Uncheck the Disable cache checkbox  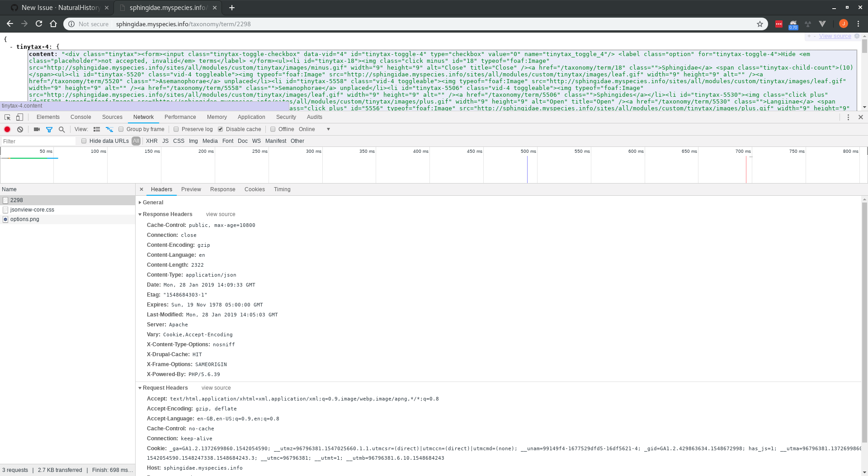coord(220,129)
